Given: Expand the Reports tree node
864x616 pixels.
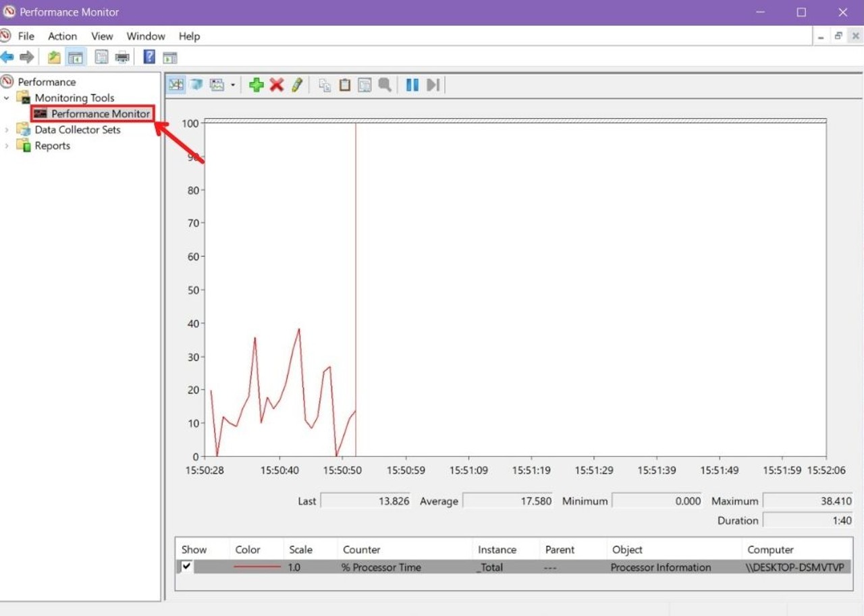Looking at the screenshot, I should click(x=7, y=145).
